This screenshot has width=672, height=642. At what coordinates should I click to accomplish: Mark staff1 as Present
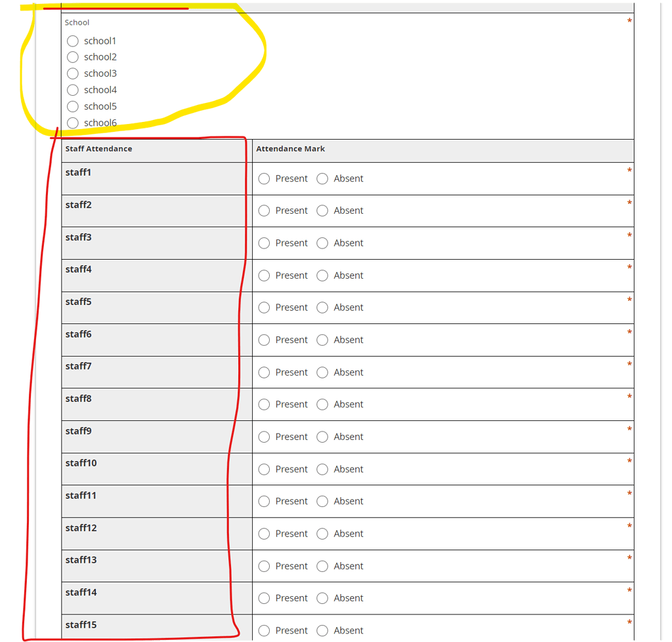coord(263,178)
